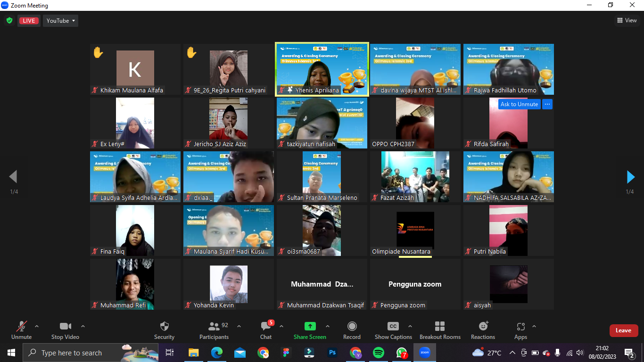
Task: Expand the YouTube live stream dropdown
Action: 61,21
